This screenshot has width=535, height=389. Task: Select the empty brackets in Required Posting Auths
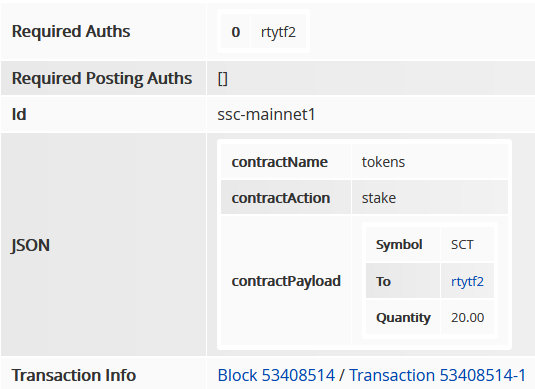(222, 79)
